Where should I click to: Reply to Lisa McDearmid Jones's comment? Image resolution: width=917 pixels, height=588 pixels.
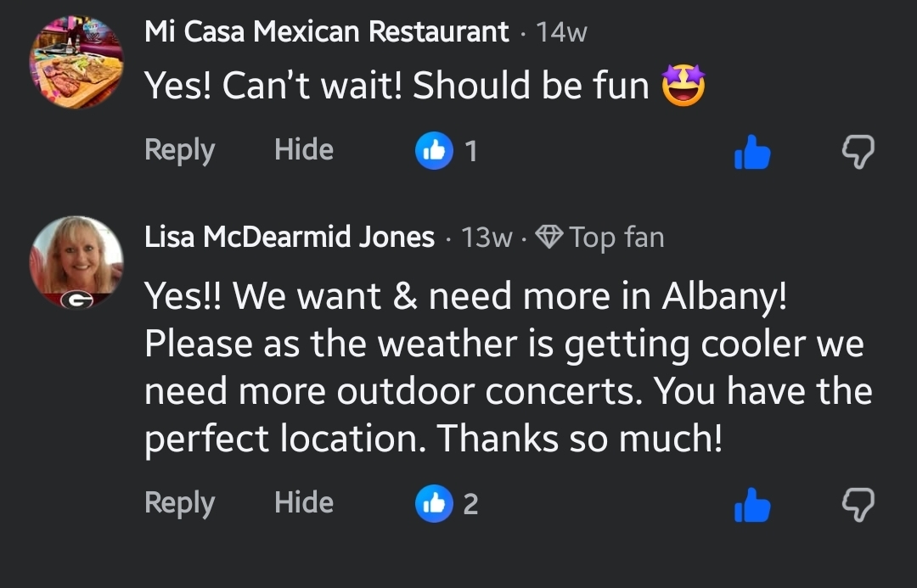179,502
